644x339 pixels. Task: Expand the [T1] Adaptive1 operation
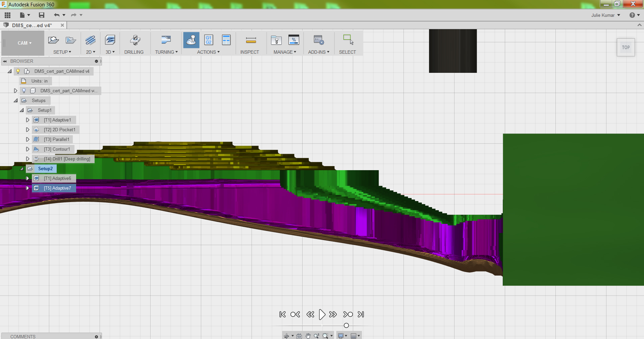tap(28, 120)
